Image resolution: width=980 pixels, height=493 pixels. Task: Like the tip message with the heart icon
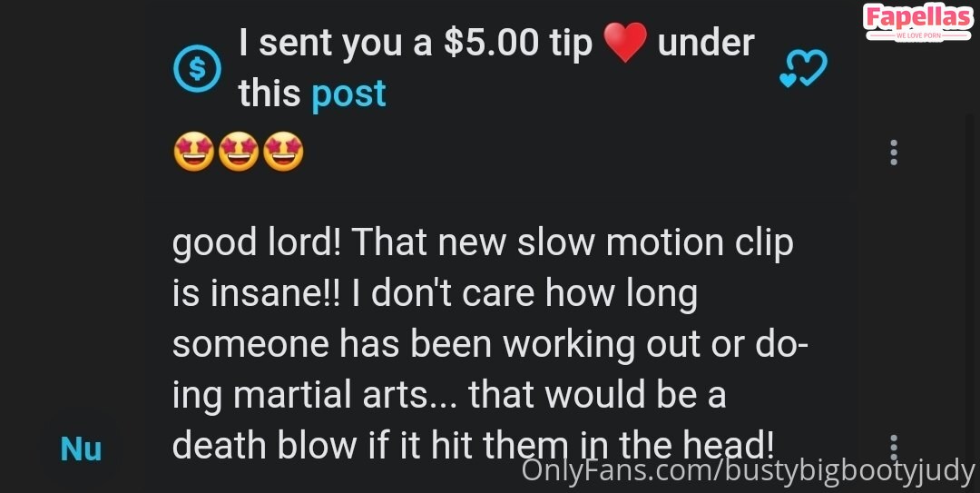coord(803,68)
